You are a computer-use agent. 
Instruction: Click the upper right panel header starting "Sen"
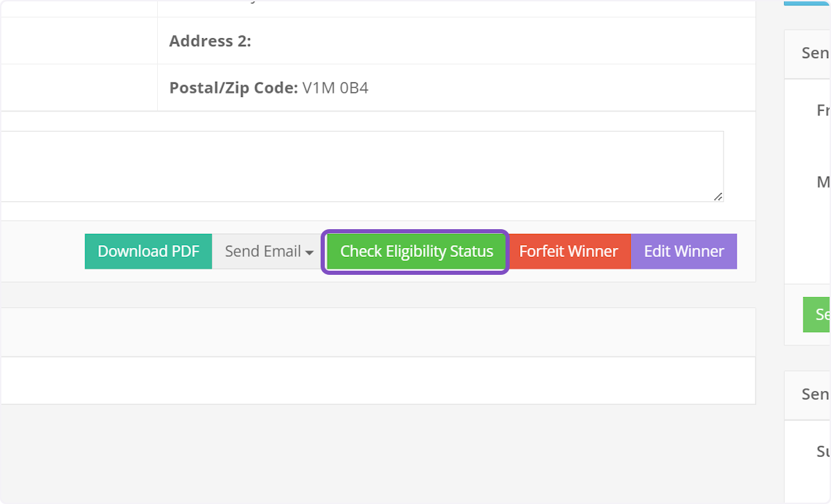[x=816, y=53]
